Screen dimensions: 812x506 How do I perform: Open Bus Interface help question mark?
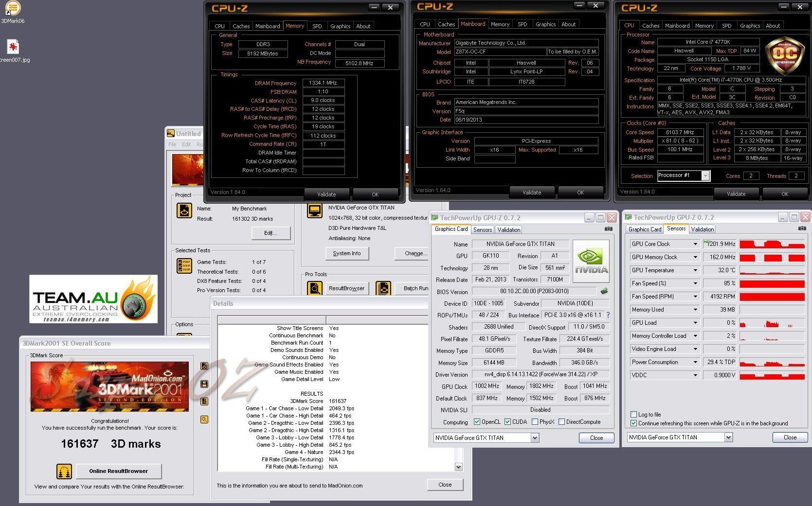[x=608, y=315]
